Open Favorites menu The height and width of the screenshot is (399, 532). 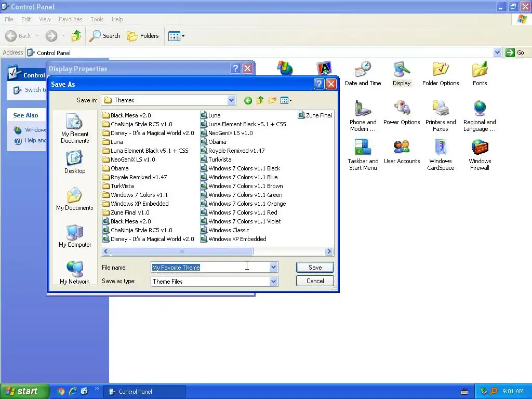[70, 19]
